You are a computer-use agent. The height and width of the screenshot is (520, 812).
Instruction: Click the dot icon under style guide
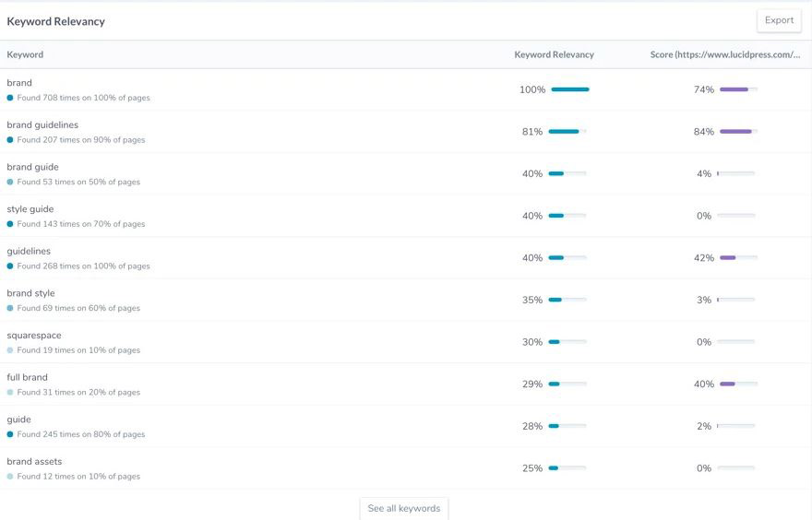(10, 224)
